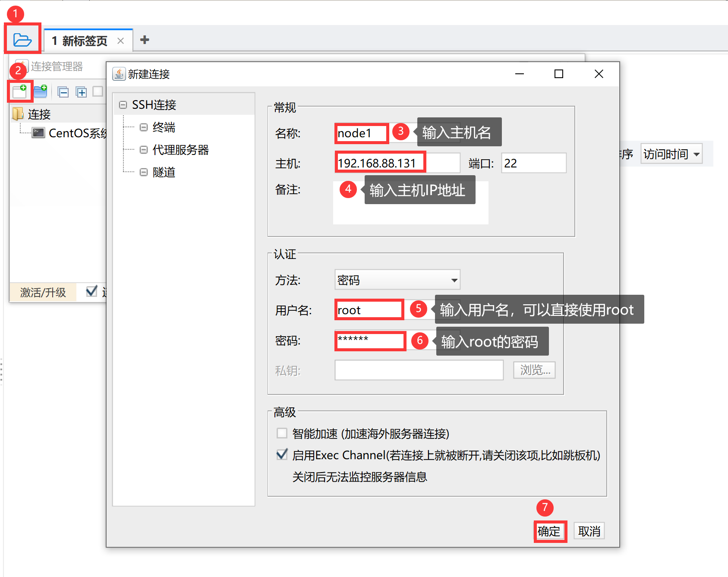Click the 浏览... browse button
The image size is (728, 577).
click(534, 370)
